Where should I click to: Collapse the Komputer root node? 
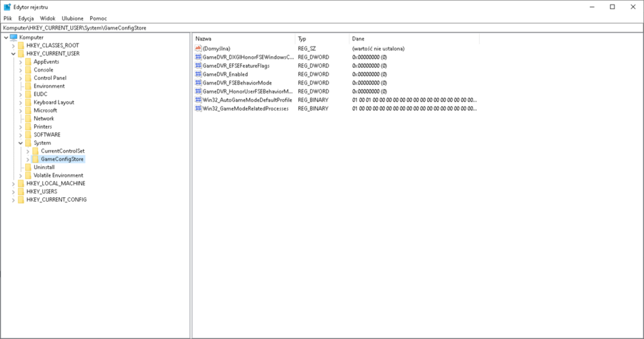click(x=6, y=37)
